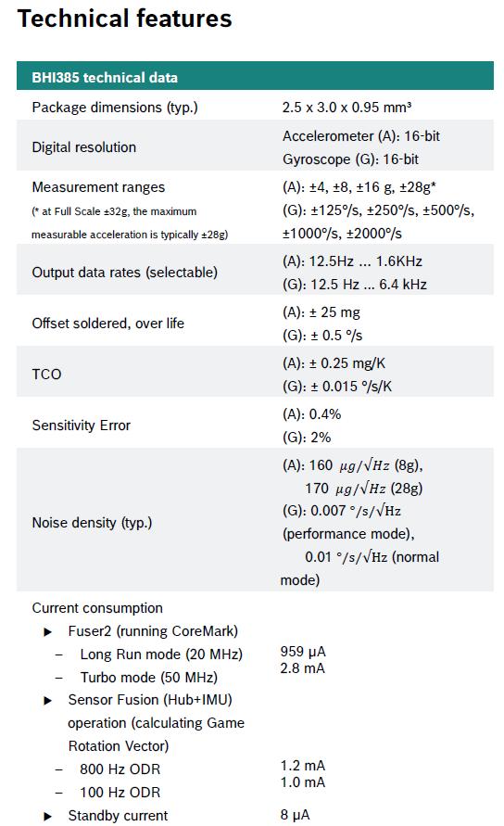The height and width of the screenshot is (826, 504).
Task: Click the Turbo mode (50 MHz) entry
Action: point(149,678)
